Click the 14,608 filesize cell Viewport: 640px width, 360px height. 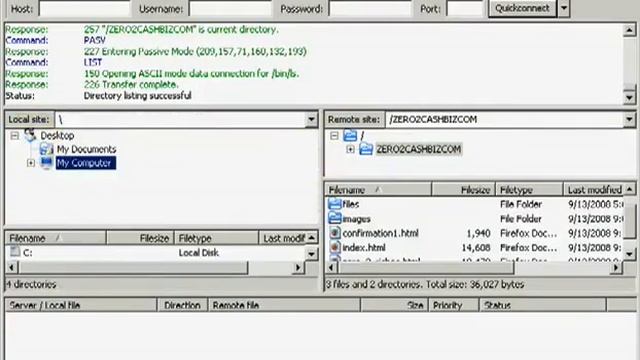click(476, 248)
